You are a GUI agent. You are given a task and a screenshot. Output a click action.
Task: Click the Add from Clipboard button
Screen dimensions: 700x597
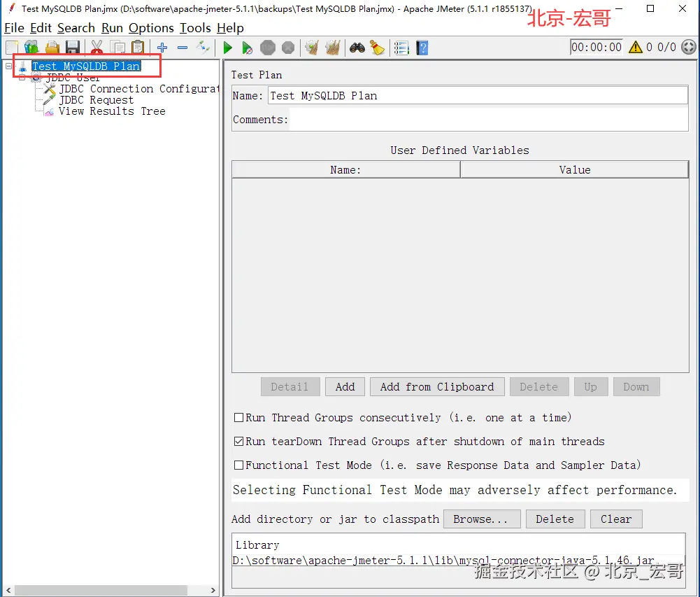437,386
